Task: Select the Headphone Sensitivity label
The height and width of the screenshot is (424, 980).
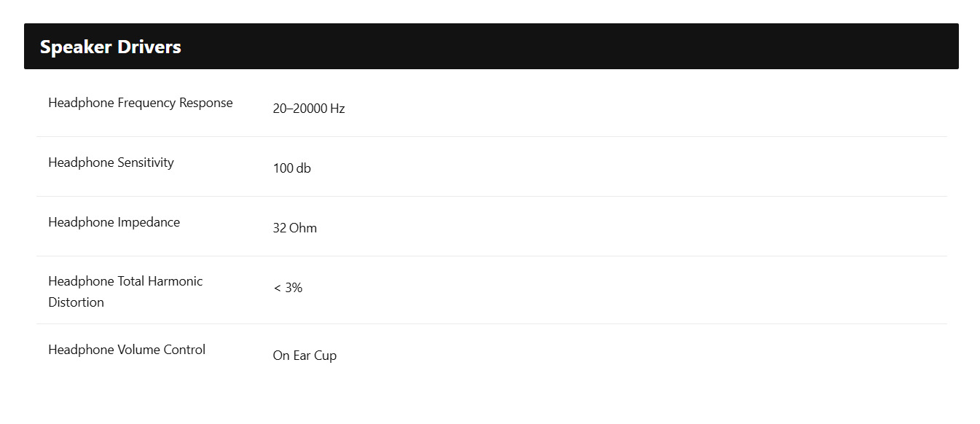Action: point(111,162)
